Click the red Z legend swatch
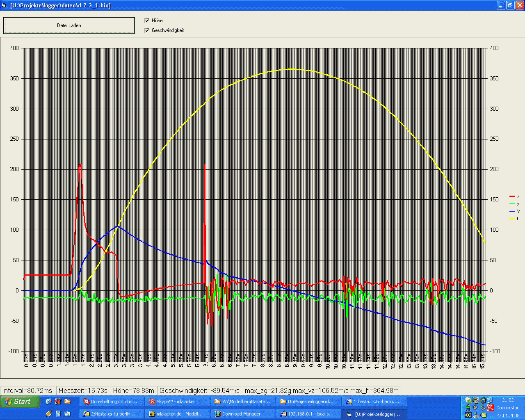Viewport: 525px width, 420px height. [511, 197]
